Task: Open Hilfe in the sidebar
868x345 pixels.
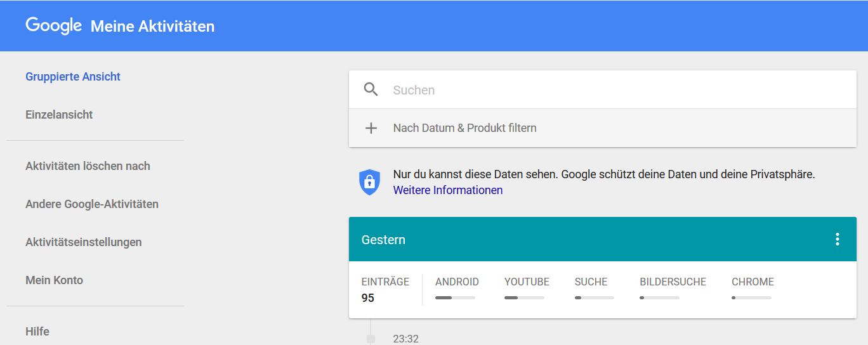Action: click(37, 332)
